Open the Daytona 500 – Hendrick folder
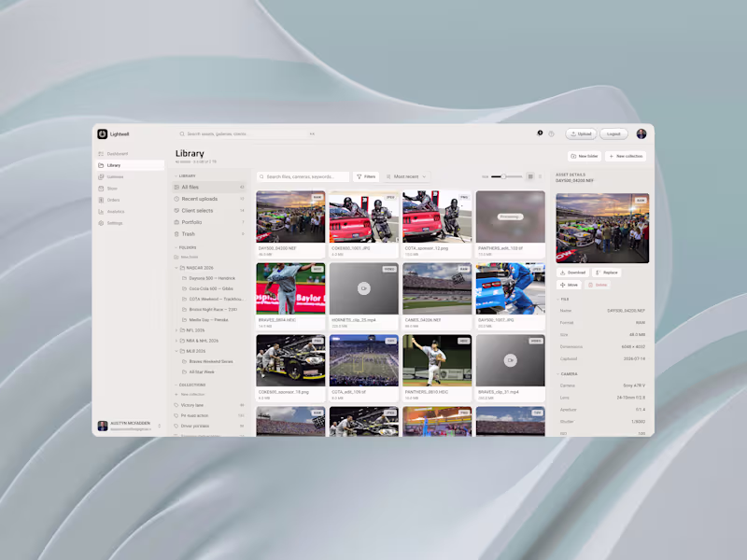The height and width of the screenshot is (560, 747). click(x=212, y=278)
